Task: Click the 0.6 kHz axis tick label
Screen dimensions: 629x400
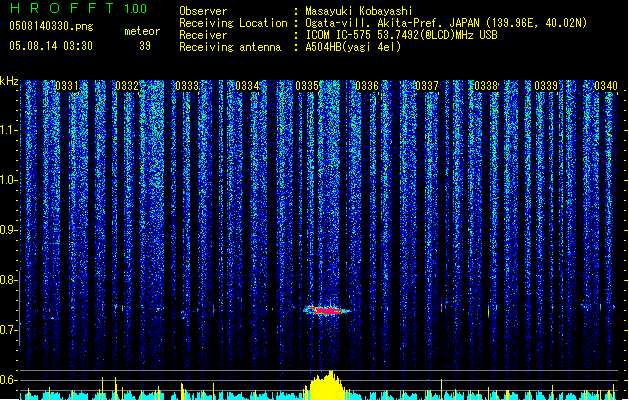Action: point(7,380)
